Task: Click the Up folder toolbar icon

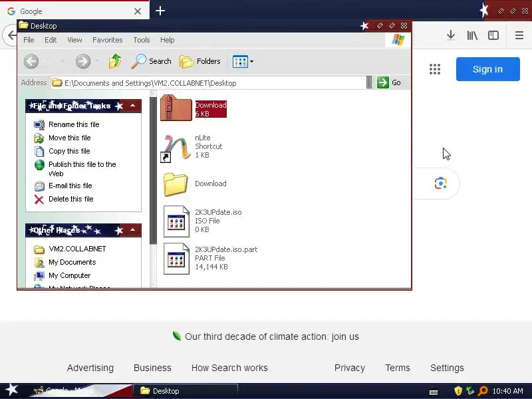Action: tap(115, 61)
